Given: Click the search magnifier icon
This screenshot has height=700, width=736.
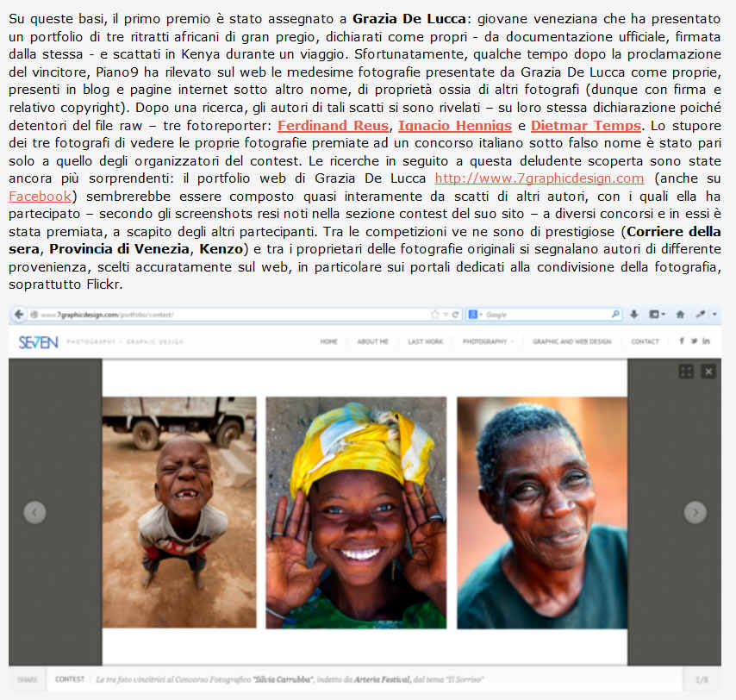Looking at the screenshot, I should pyautogui.click(x=614, y=314).
